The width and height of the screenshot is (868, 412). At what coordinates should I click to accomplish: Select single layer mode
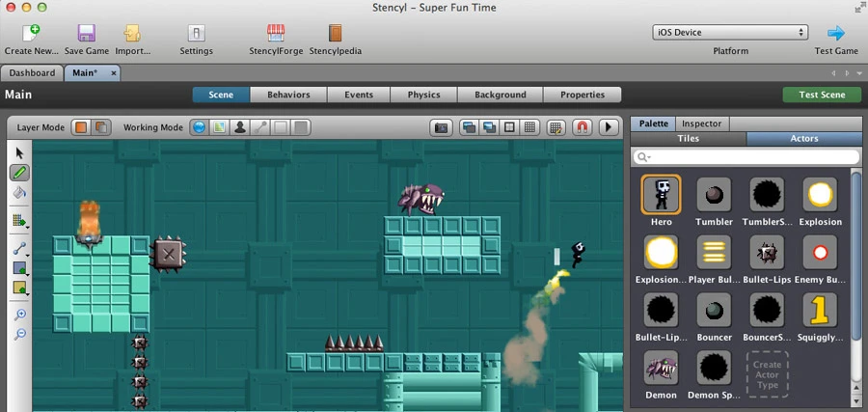(x=81, y=127)
